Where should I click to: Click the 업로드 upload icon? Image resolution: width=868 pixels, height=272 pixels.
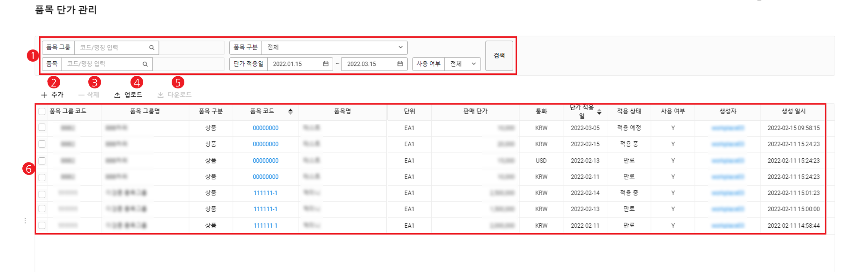coord(117,95)
